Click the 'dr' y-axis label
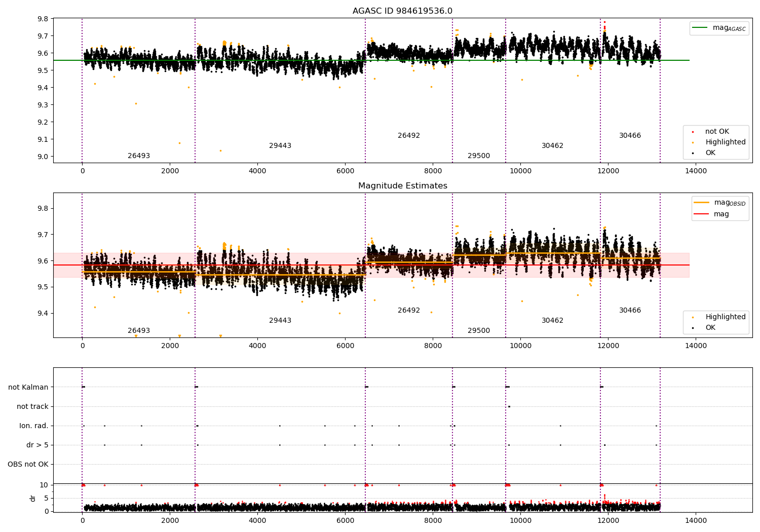Viewport: 760px width, 532px height. tap(33, 498)
